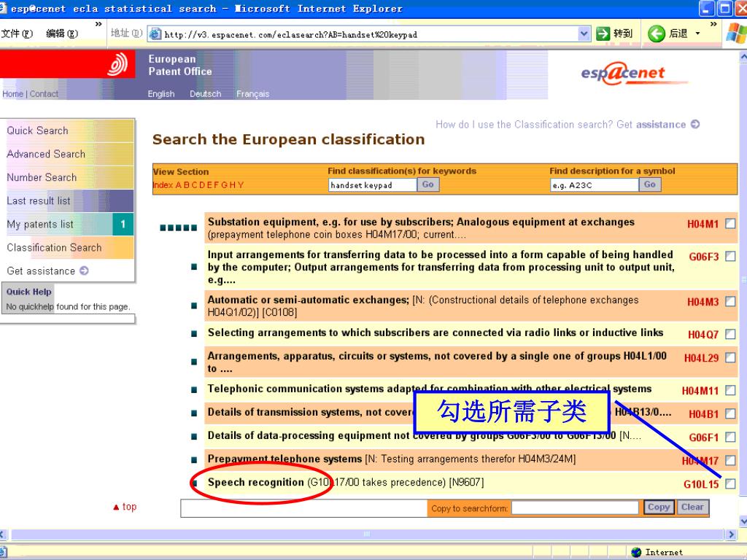
Task: Click the symbol field showing e.g. A23C
Action: point(595,184)
